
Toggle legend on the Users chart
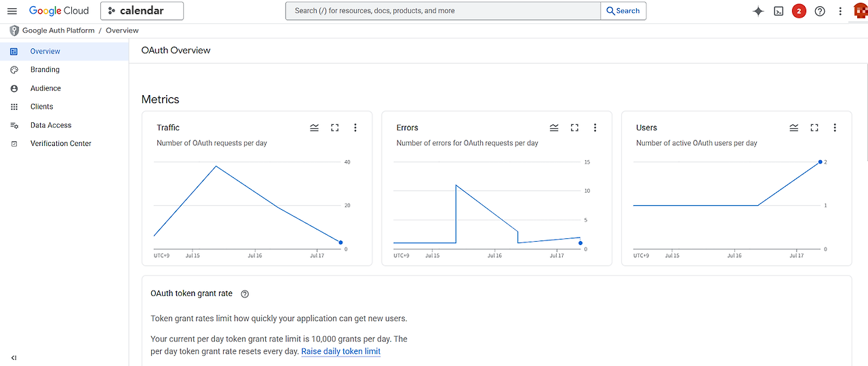(793, 128)
